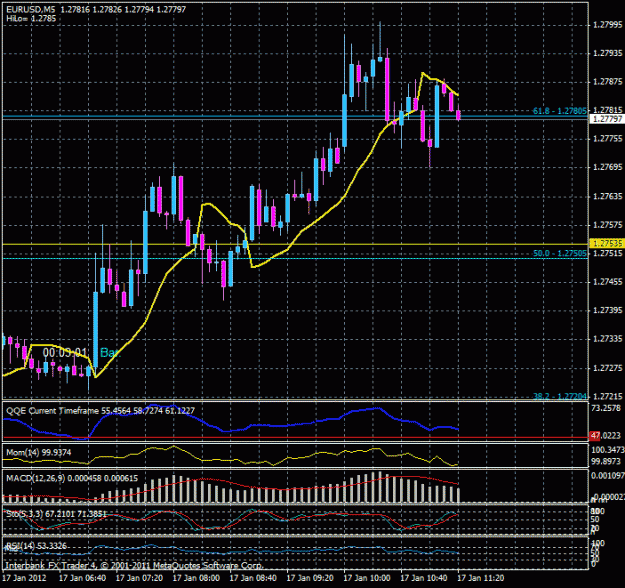625x588 pixels.
Task: Click the Interbank FX Trader 4 copyright text
Action: (134, 565)
